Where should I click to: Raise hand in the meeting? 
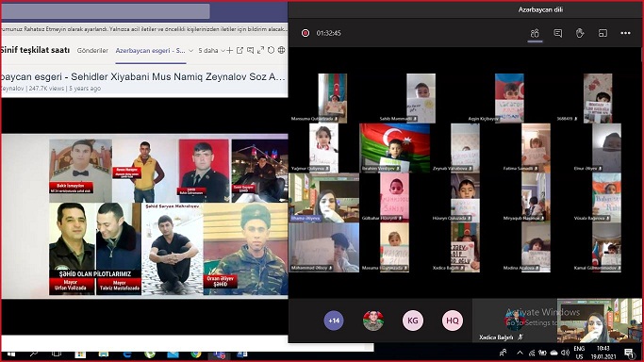580,33
